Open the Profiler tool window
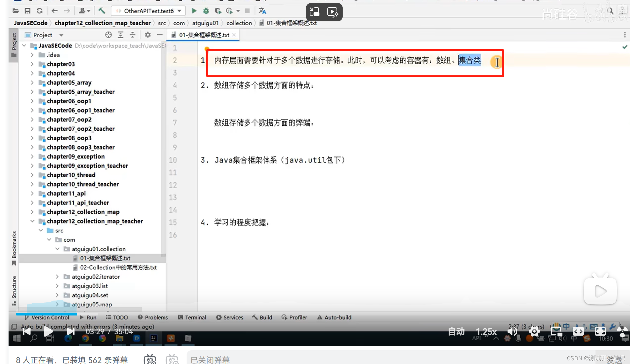This screenshot has width=630, height=364. (294, 317)
